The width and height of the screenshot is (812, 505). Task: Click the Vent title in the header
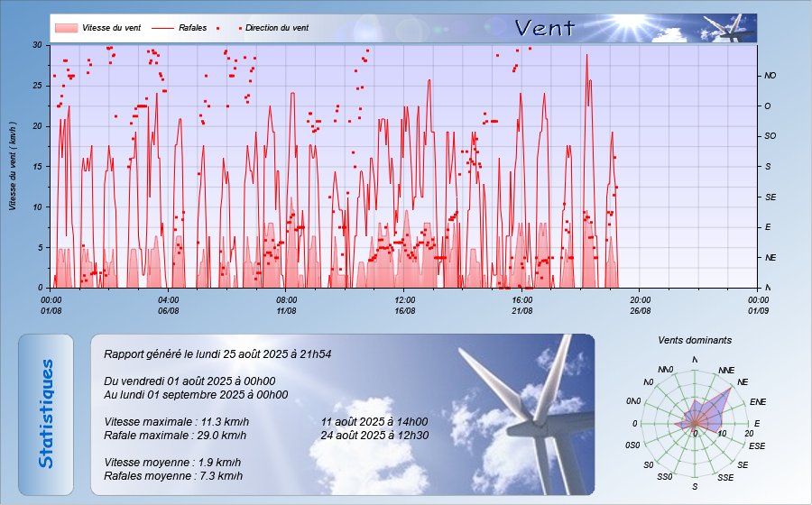[x=545, y=28]
